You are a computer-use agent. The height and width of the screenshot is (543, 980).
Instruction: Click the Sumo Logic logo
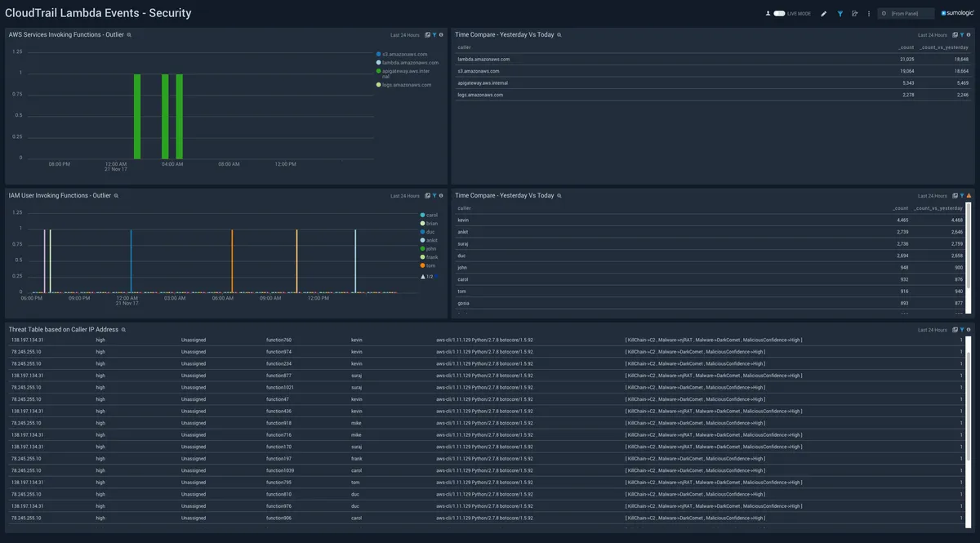(955, 14)
